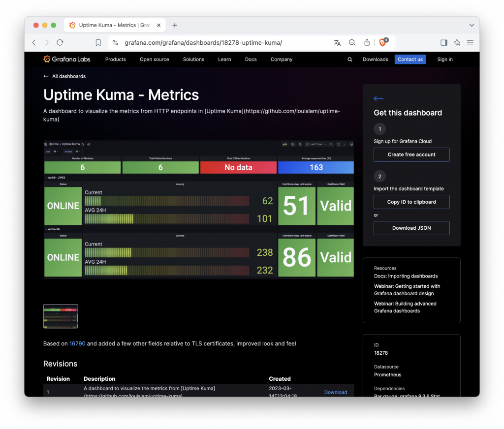Screen dimensions: 504x429
Task: Click Sign in
Action: 445,60
